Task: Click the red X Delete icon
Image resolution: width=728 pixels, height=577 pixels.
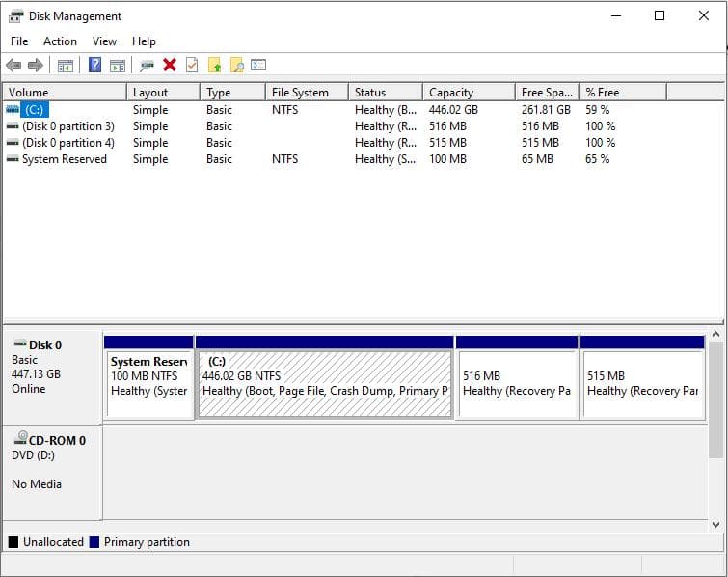Action: pyautogui.click(x=170, y=65)
